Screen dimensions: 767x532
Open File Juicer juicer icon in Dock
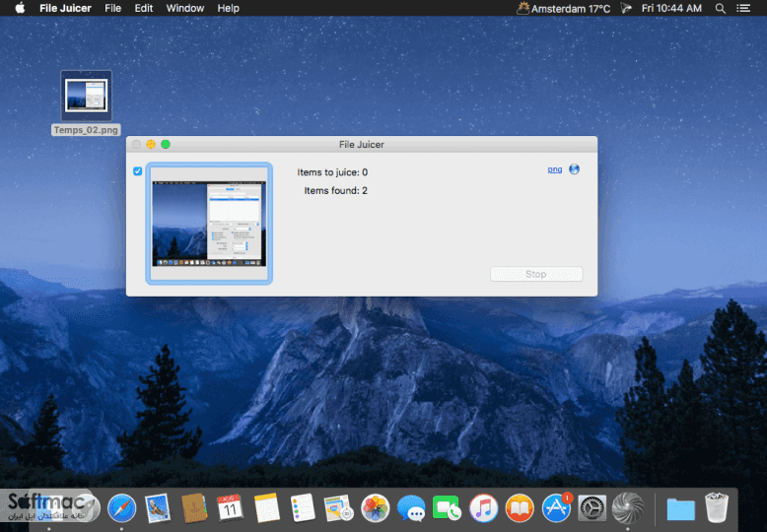(x=628, y=508)
